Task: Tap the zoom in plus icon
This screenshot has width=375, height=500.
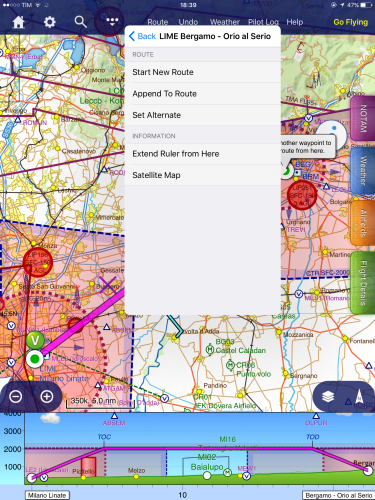Action: tap(47, 396)
